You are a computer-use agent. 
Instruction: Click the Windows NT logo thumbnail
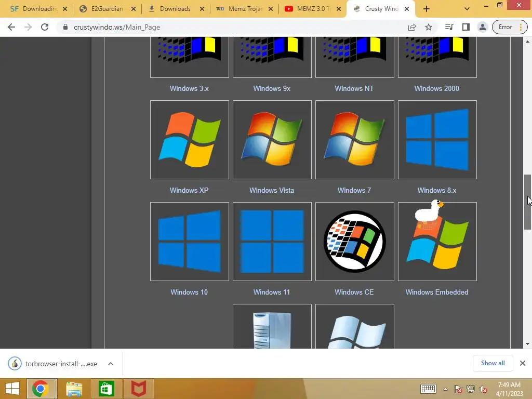(354, 57)
